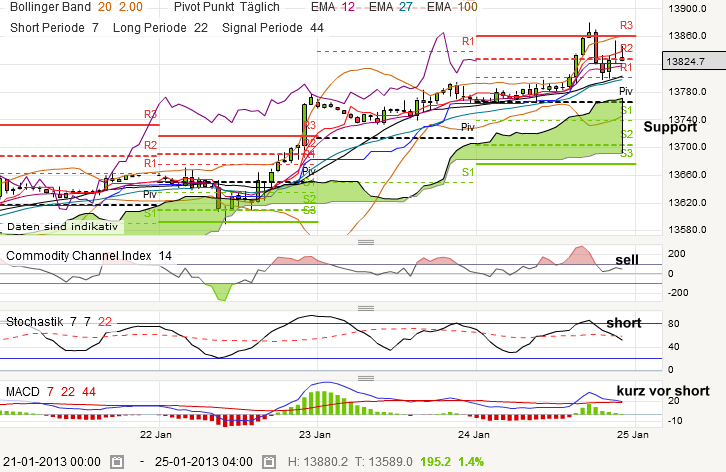Click the EMA 12 legend entry

(333, 7)
